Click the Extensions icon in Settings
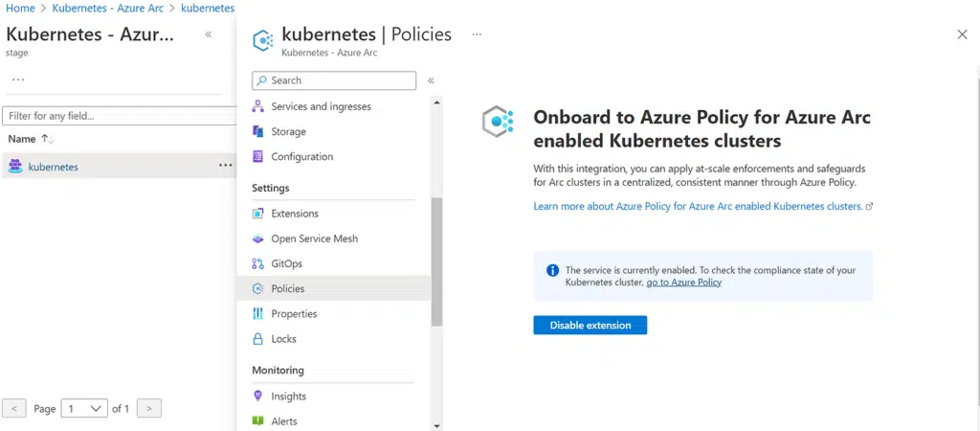 pos(257,214)
